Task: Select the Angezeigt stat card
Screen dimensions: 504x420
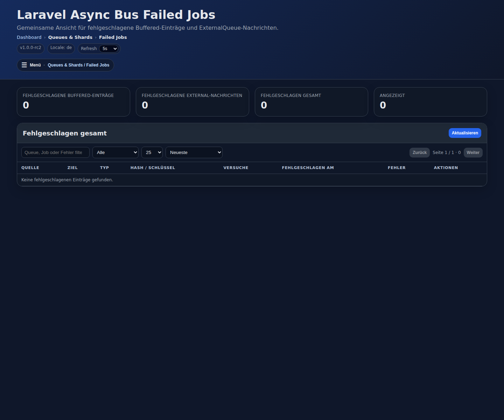Action: click(430, 102)
